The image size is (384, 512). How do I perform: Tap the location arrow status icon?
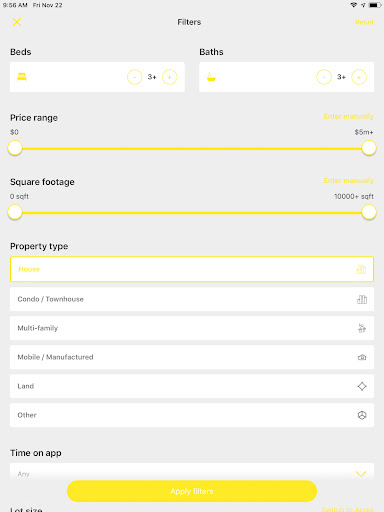click(x=363, y=5)
